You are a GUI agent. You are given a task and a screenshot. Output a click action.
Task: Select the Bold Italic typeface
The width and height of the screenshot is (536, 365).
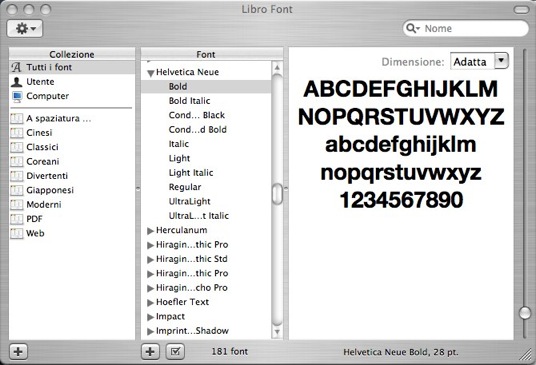click(x=206, y=101)
